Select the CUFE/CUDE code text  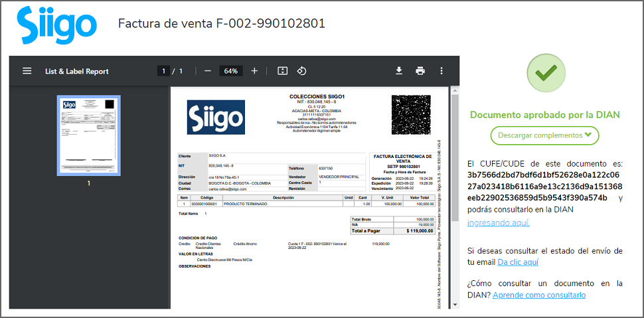545,186
